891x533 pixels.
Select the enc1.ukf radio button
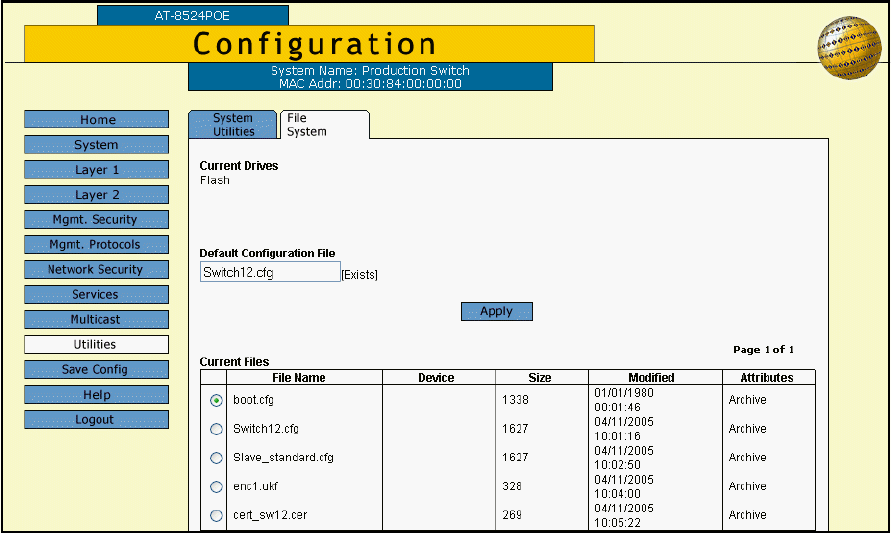[216, 487]
